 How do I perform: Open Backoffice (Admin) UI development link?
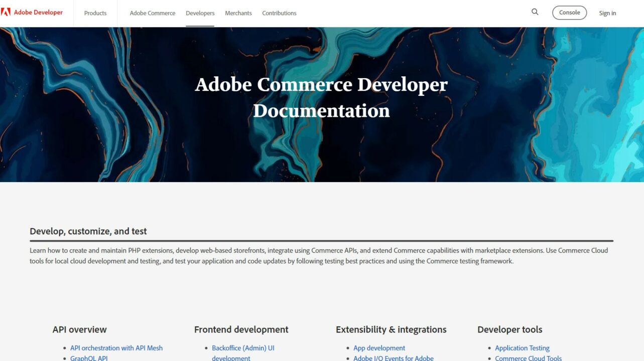(243, 353)
